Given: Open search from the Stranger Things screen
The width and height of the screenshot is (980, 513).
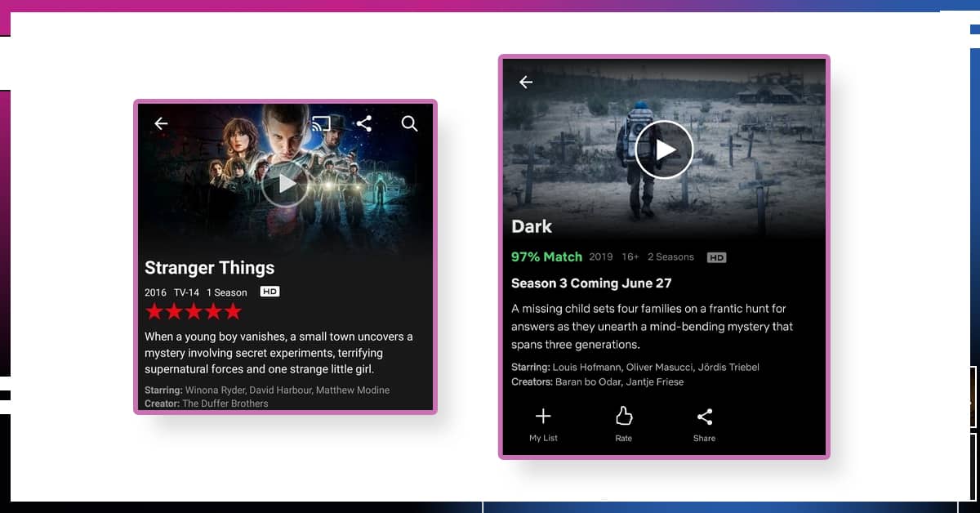Looking at the screenshot, I should click(409, 123).
